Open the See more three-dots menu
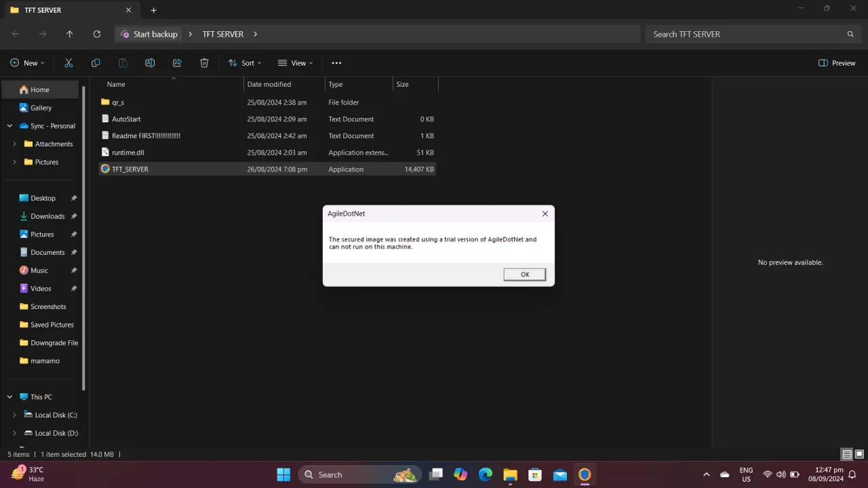This screenshot has height=488, width=868. tap(336, 63)
